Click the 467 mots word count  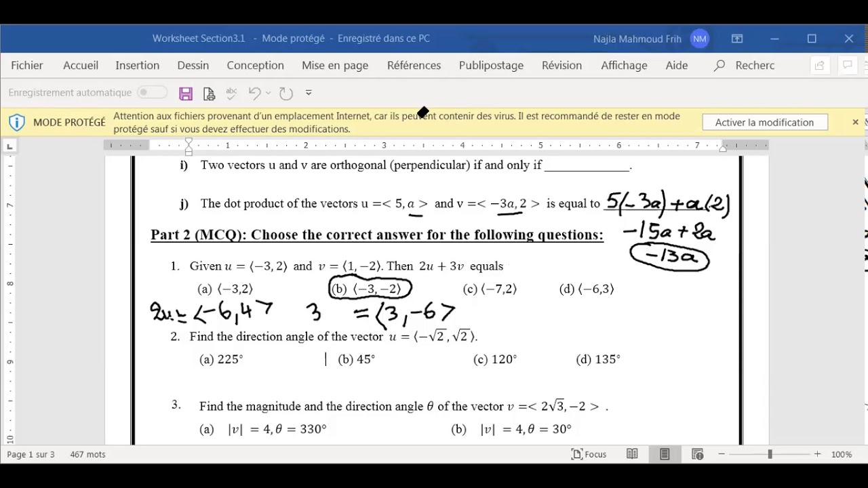pyautogui.click(x=87, y=454)
